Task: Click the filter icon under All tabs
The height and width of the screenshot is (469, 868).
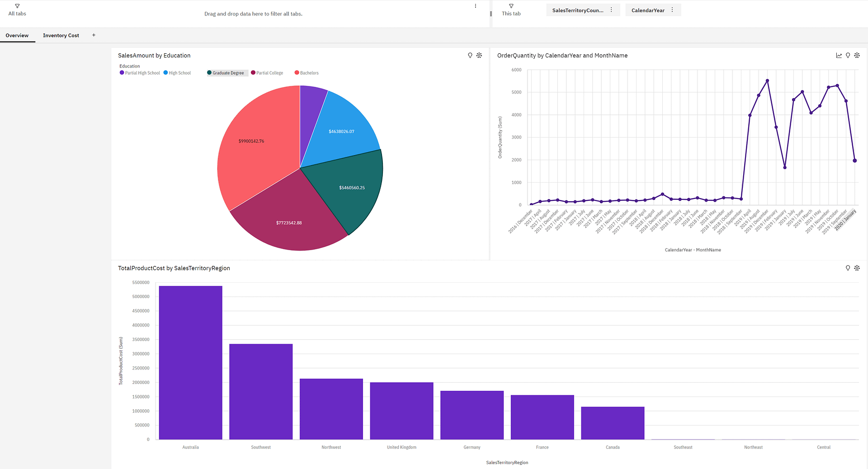Action: (17, 6)
